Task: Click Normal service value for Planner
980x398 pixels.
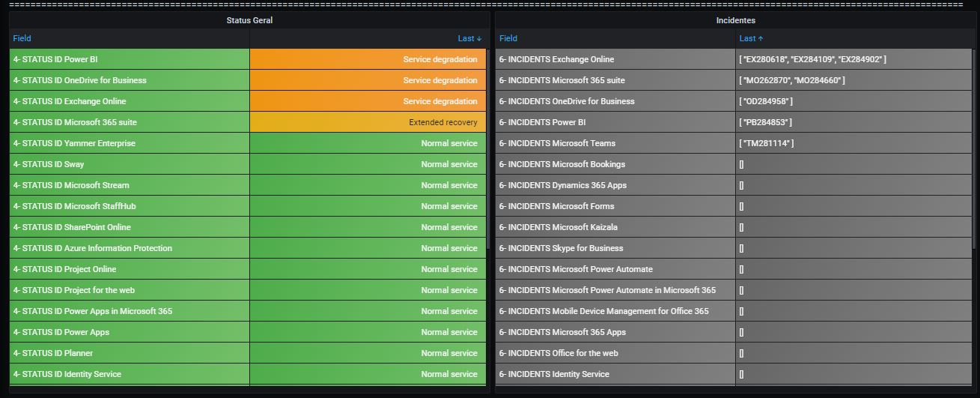Action: pyautogui.click(x=368, y=353)
